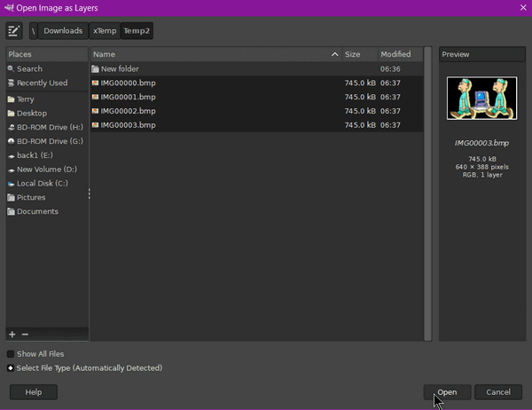
Task: Select the IMG00000.bmp filename
Action: (128, 83)
